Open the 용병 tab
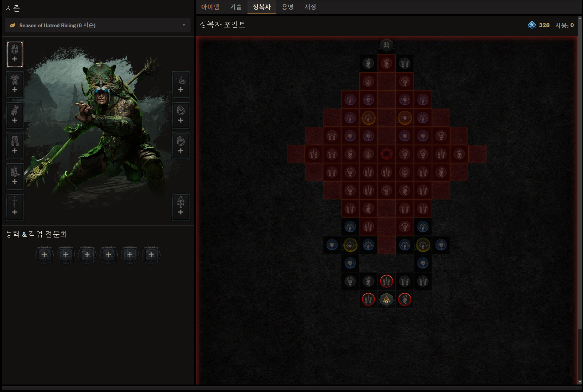Screen dimensions: 583x392 287,7
